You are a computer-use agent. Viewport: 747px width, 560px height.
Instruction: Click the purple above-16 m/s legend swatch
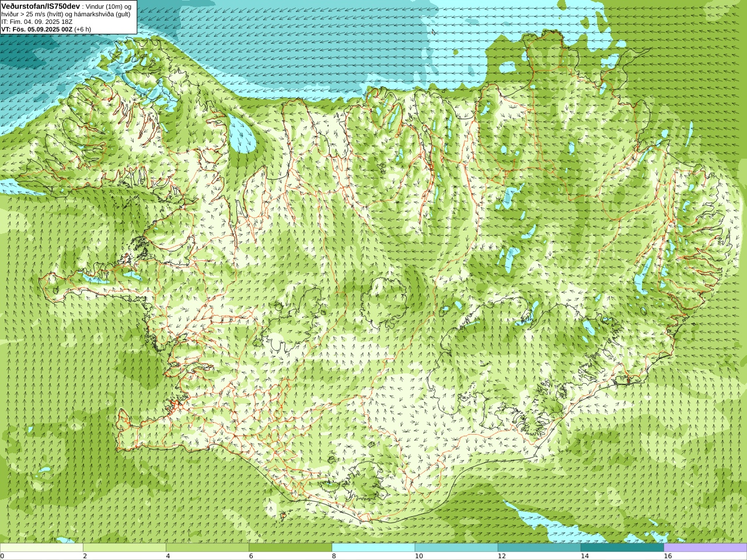coord(706,548)
